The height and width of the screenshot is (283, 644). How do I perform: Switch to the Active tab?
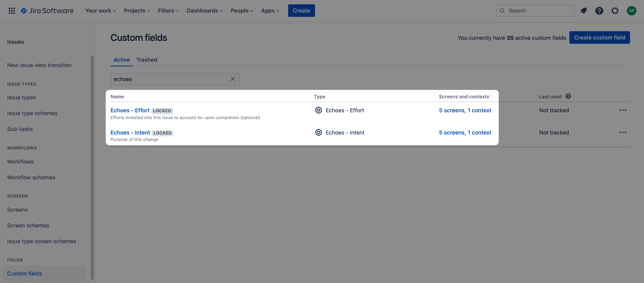[x=121, y=60]
